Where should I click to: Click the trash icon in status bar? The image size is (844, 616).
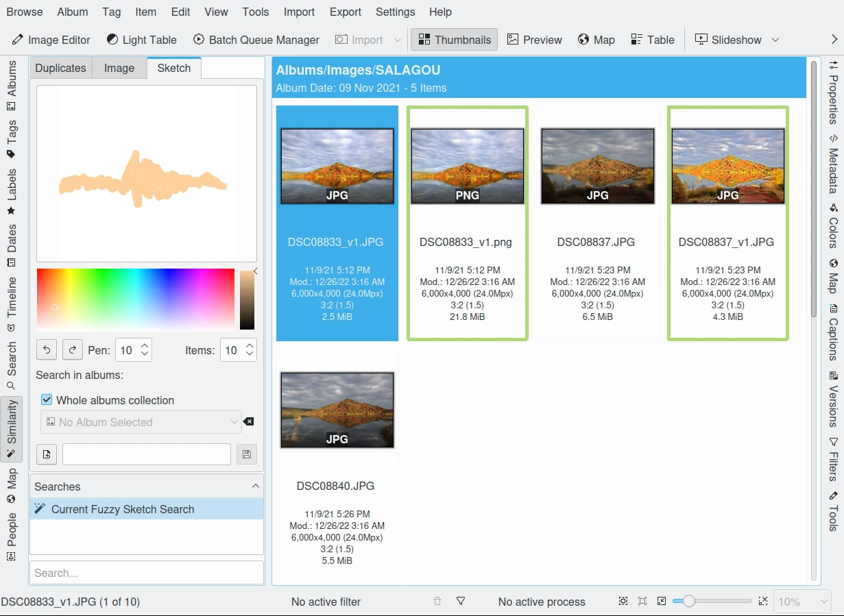coord(437,602)
